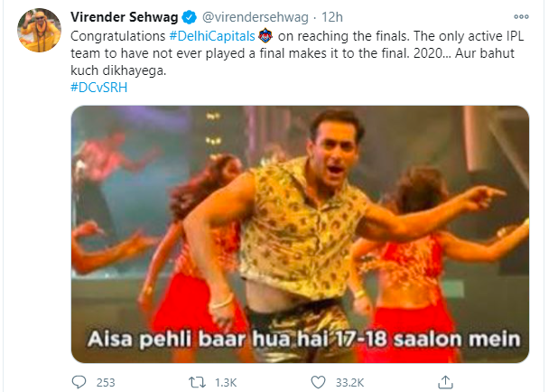Click the blue verified badge icon
This screenshot has height=392, width=558.
[x=189, y=17]
